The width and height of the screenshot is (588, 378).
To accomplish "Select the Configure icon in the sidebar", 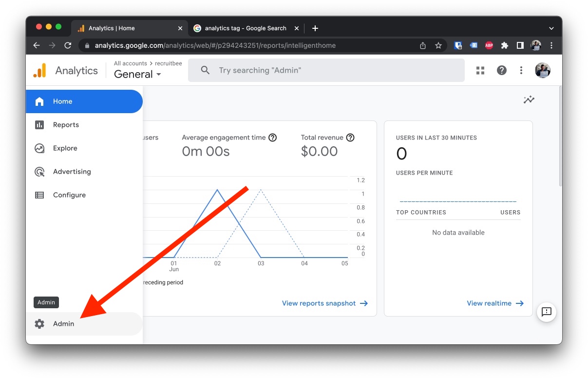I will pos(39,195).
